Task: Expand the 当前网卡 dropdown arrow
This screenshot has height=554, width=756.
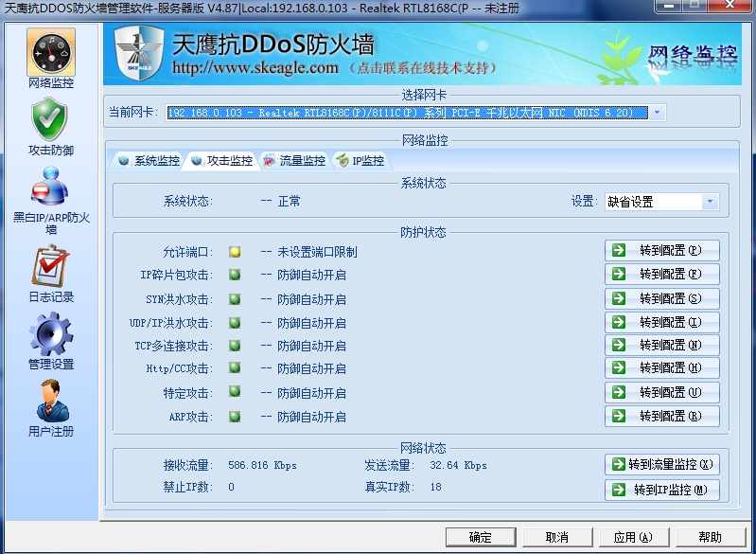Action: (657, 113)
